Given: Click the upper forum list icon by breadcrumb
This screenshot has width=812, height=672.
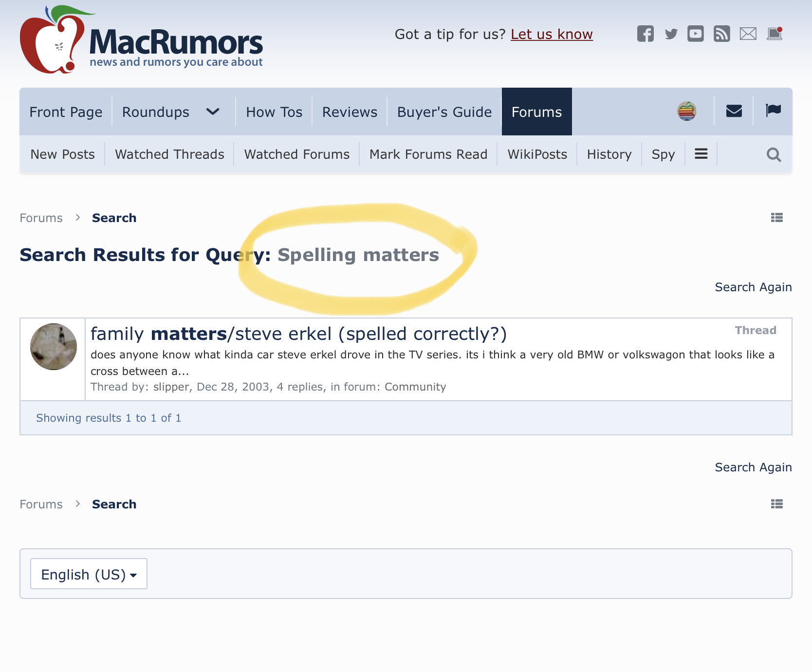Looking at the screenshot, I should (x=777, y=218).
